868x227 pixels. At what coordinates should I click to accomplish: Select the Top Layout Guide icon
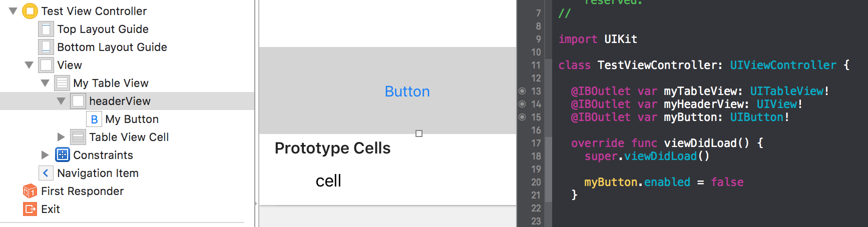(x=46, y=29)
